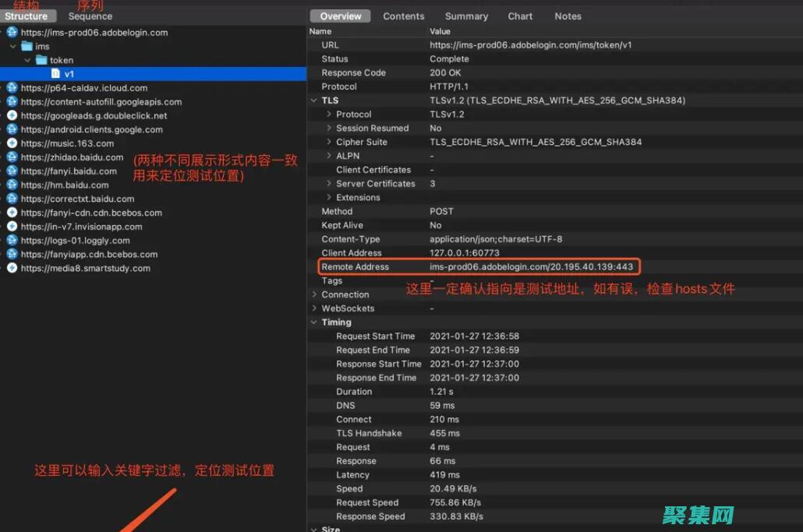Click the host icon next to fanyi.baidu.com
Image resolution: width=803 pixels, height=532 pixels.
pos(10,171)
